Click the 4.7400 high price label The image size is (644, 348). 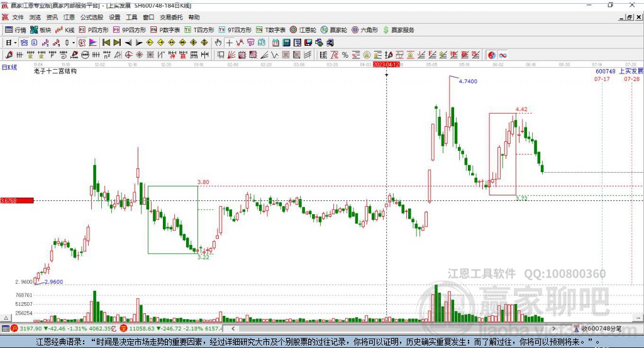pyautogui.click(x=468, y=81)
